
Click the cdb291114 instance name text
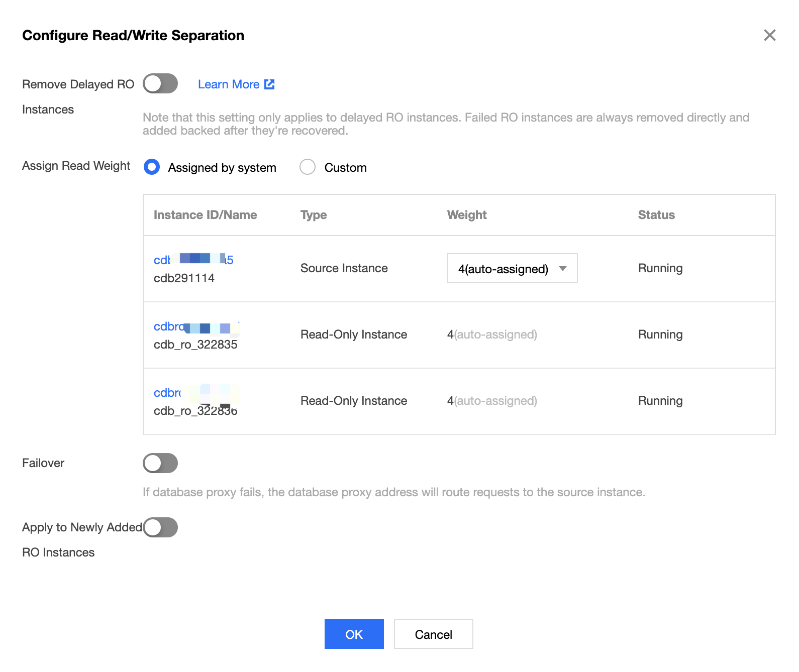pos(184,278)
